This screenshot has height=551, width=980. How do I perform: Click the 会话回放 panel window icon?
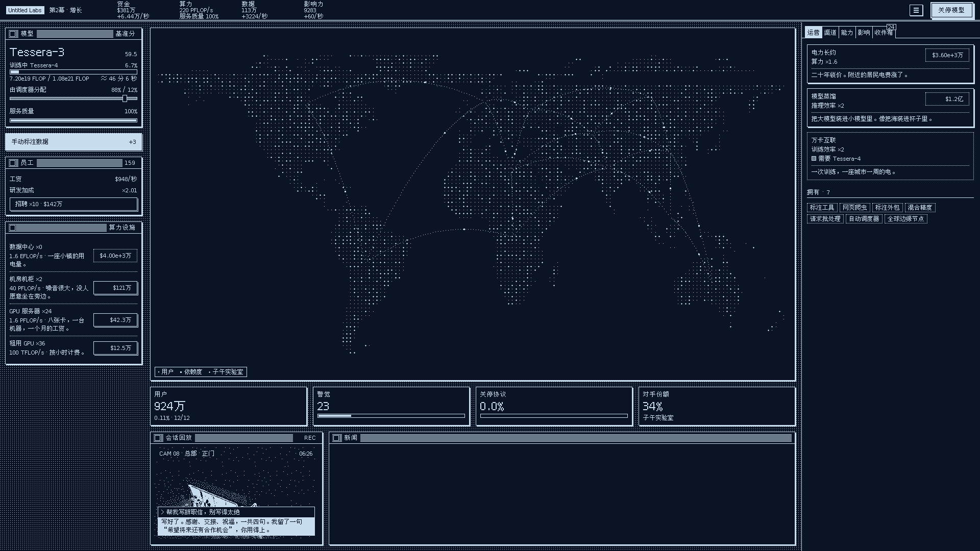(x=158, y=438)
